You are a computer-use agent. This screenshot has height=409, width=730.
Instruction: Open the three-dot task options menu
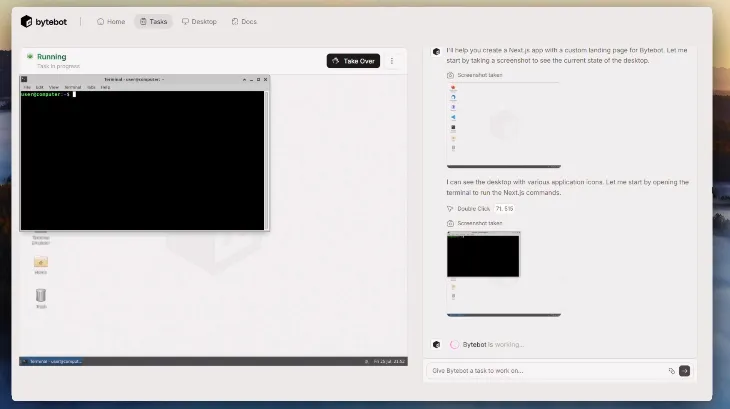click(392, 61)
